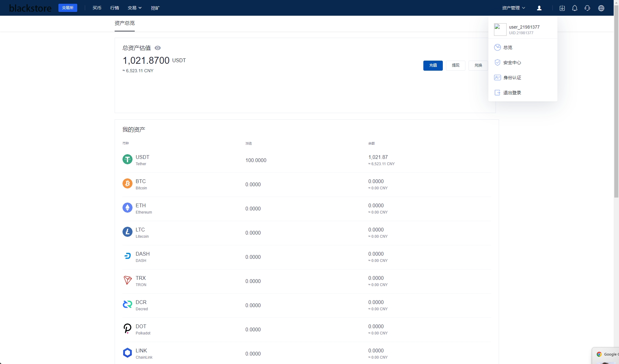Expand the 交易 trading dropdown menu

tap(133, 8)
